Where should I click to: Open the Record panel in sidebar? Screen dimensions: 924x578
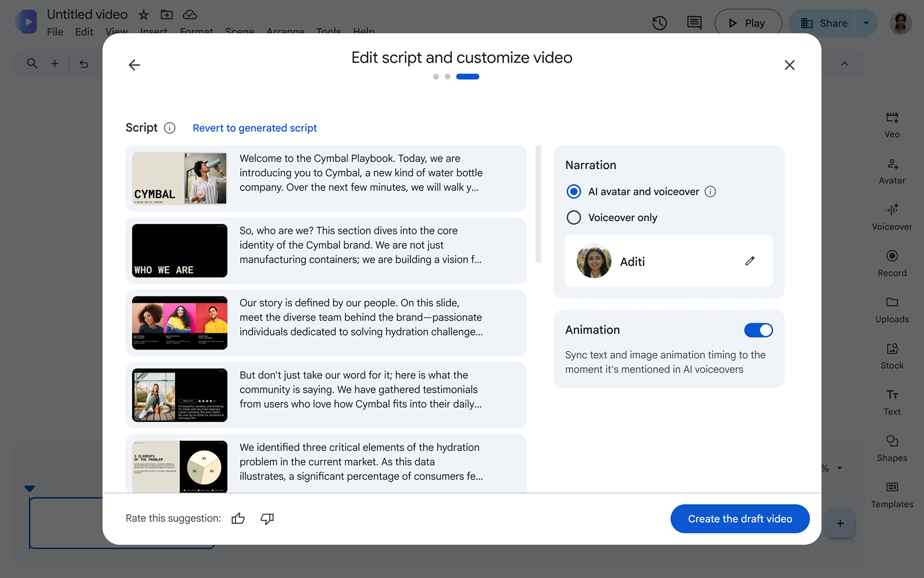[x=892, y=264]
